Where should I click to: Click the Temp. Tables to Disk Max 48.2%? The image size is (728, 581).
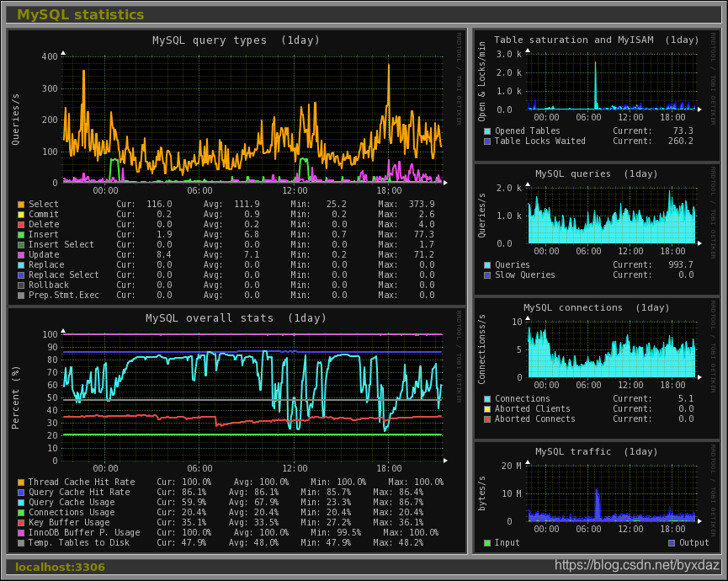411,543
